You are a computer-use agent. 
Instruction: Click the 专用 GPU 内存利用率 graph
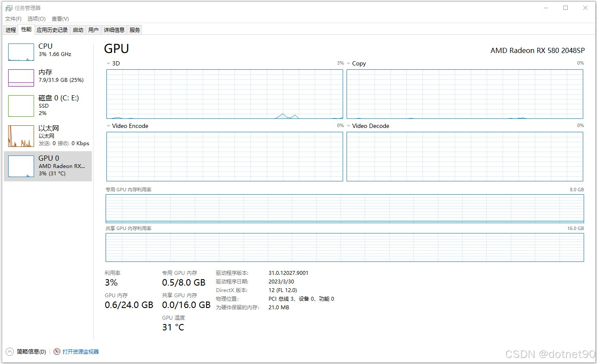coord(345,208)
